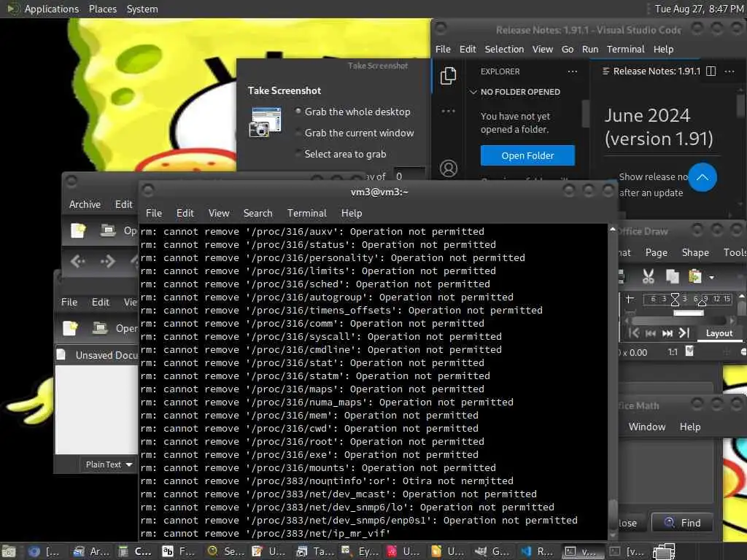Open Window menu in LibreOffice Math

pyautogui.click(x=646, y=427)
